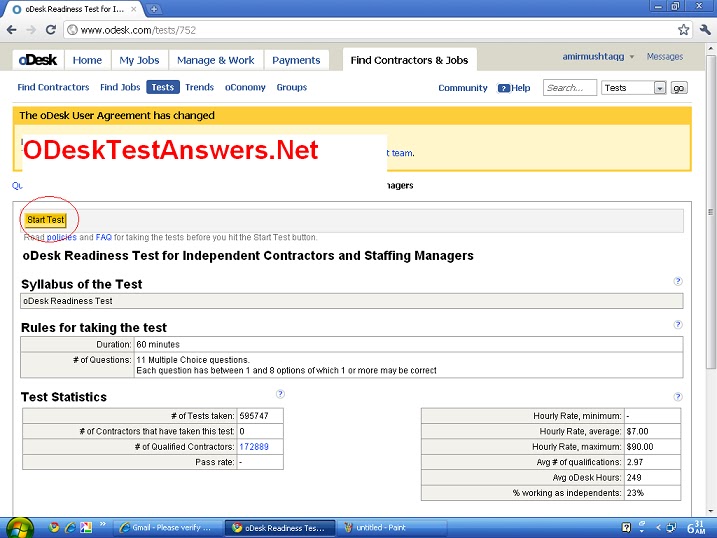Screen dimensions: 717x538
Task: Click the browser forward arrow
Action: click(x=31, y=30)
